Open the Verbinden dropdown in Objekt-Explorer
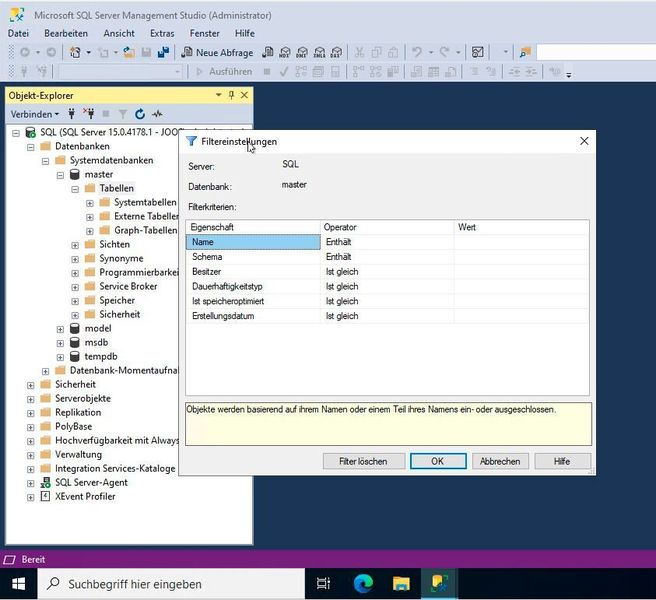Viewport: 656px width, 600px height. click(35, 114)
